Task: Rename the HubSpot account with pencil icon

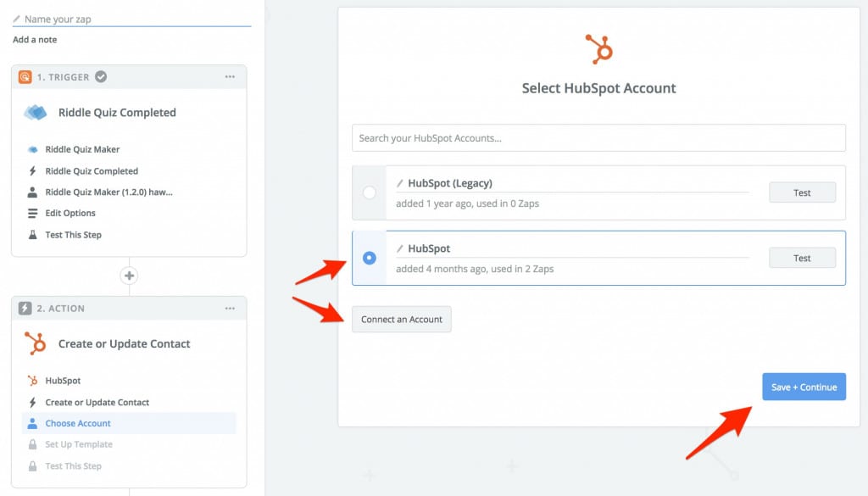Action: pyautogui.click(x=400, y=248)
